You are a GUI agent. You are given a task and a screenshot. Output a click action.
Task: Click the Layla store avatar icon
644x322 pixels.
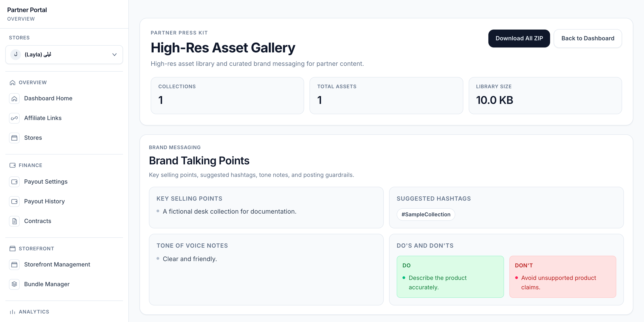pyautogui.click(x=16, y=55)
